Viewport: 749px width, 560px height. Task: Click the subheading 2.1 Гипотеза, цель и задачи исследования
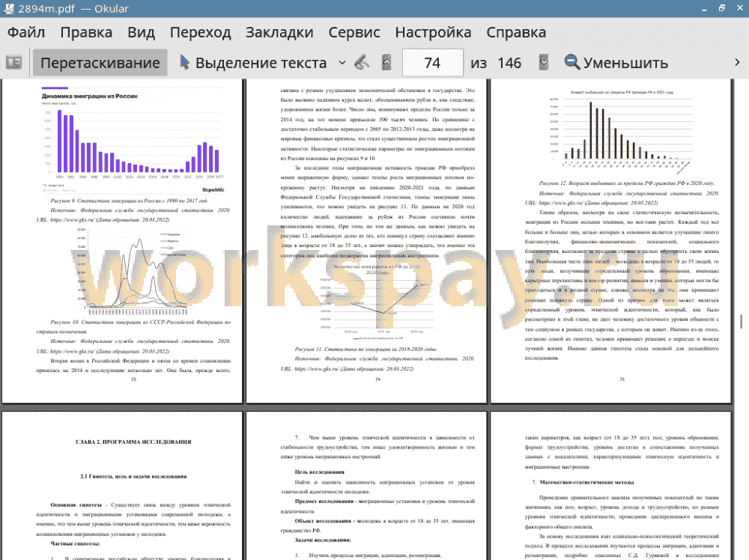click(x=133, y=476)
